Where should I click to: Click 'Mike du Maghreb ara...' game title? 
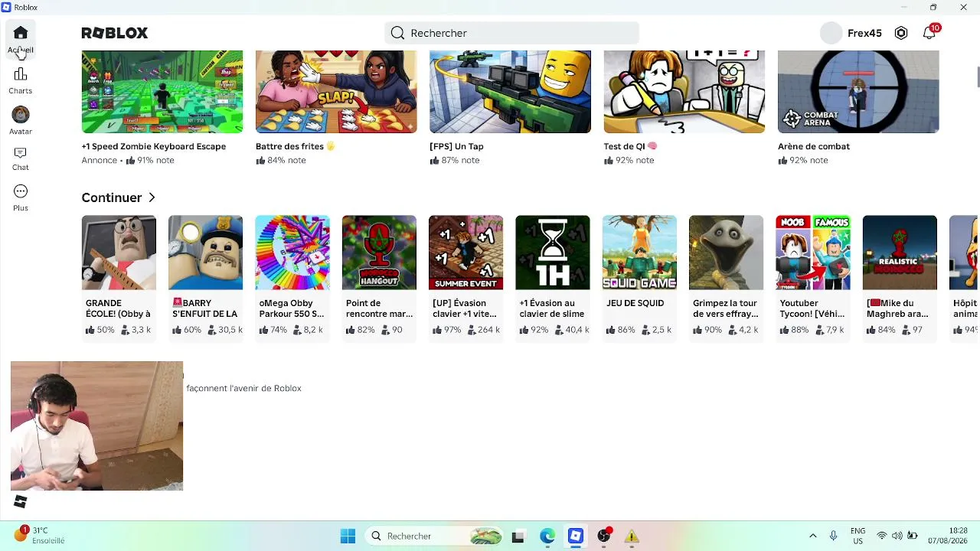click(x=897, y=308)
